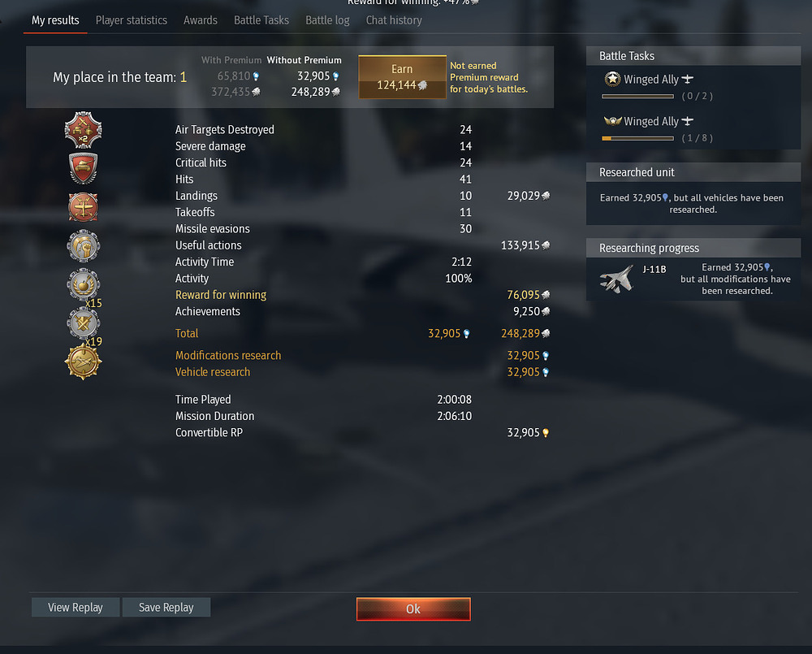Click the red airplane award medal
Viewport: 812px width, 654px height.
(x=83, y=207)
